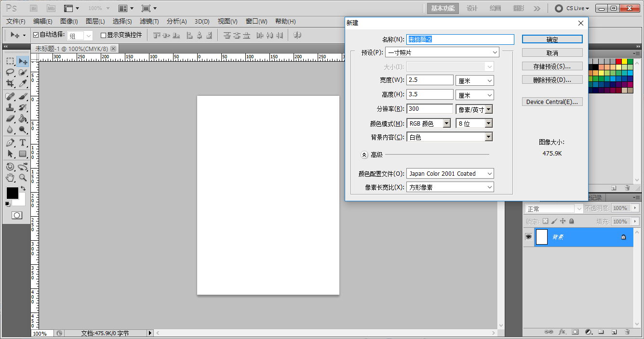Select the Lasso tool
This screenshot has height=339, width=644.
(10, 72)
